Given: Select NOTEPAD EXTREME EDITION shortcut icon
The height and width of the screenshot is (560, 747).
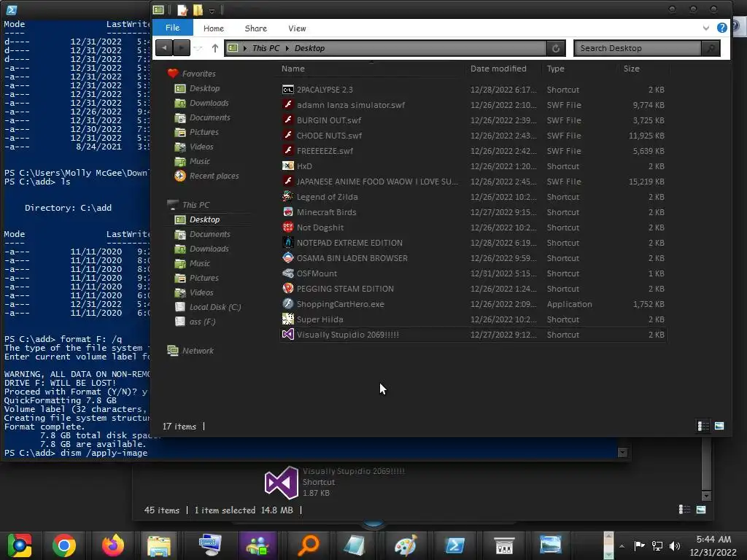Looking at the screenshot, I should (x=287, y=242).
